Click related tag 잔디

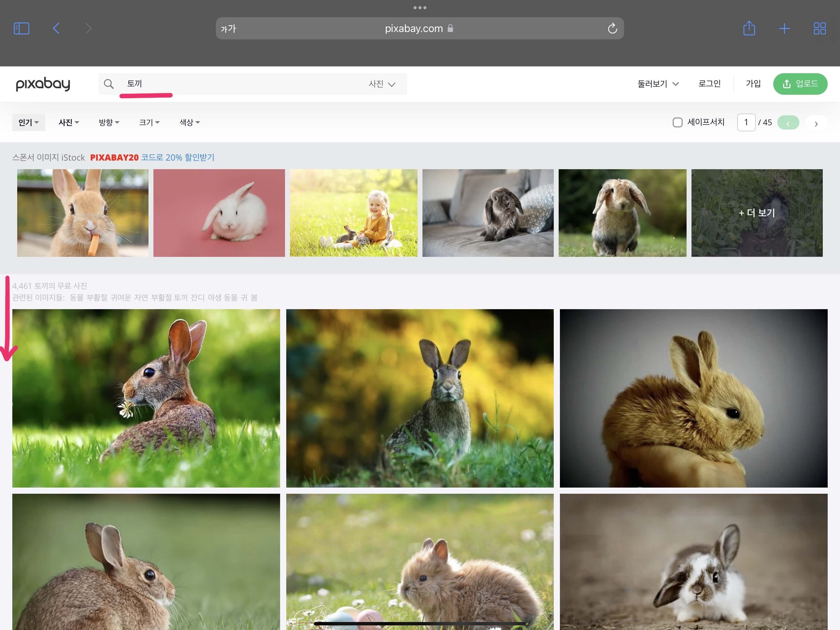tap(197, 297)
